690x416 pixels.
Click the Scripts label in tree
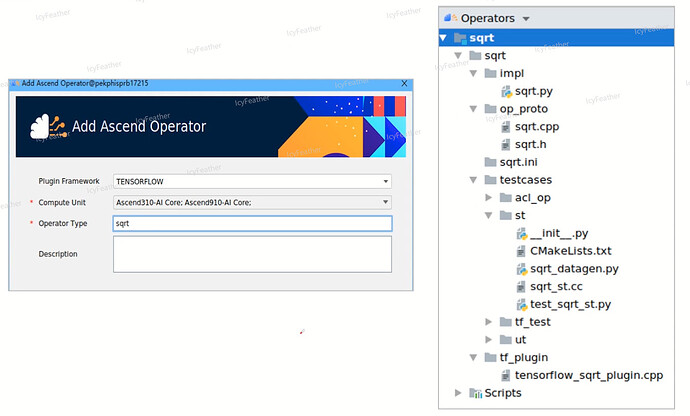(x=503, y=393)
